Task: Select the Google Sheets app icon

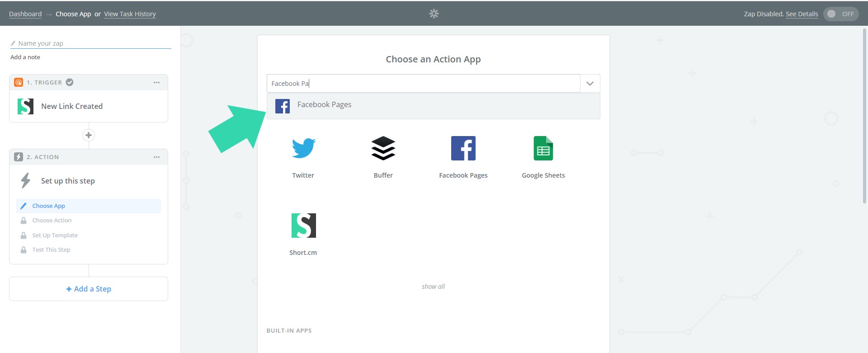Action: 543,149
